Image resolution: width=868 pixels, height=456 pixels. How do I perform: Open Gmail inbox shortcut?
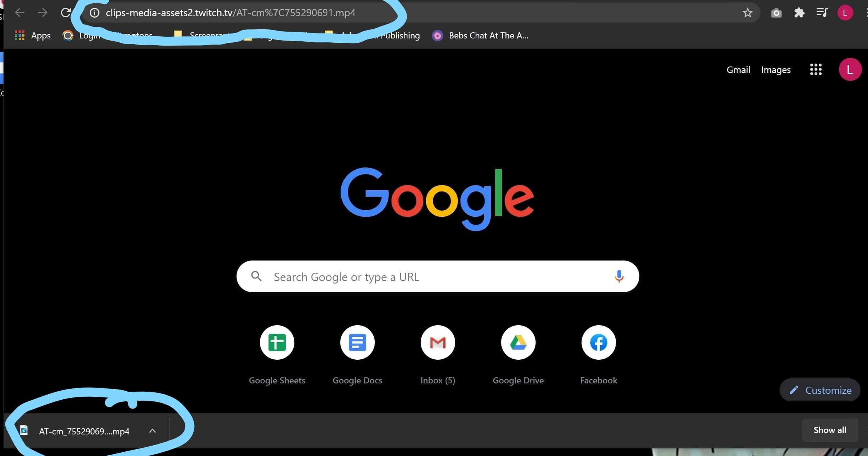438,343
